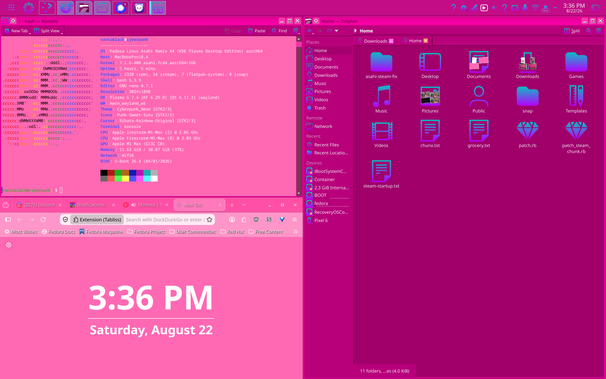Screen dimensions: 606x379
Task: Open the list all tabs chevron in Firefox
Action: (244, 205)
